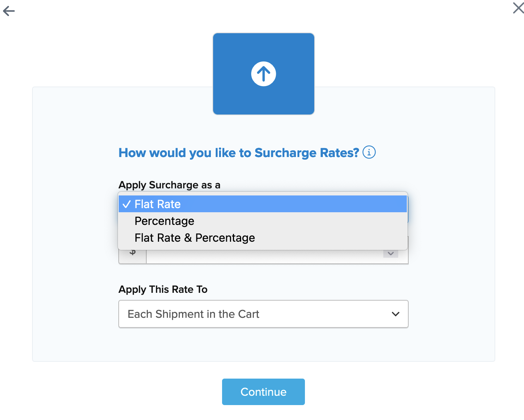Click the Surcharge Rates question heading
The width and height of the screenshot is (524, 420).
click(238, 153)
